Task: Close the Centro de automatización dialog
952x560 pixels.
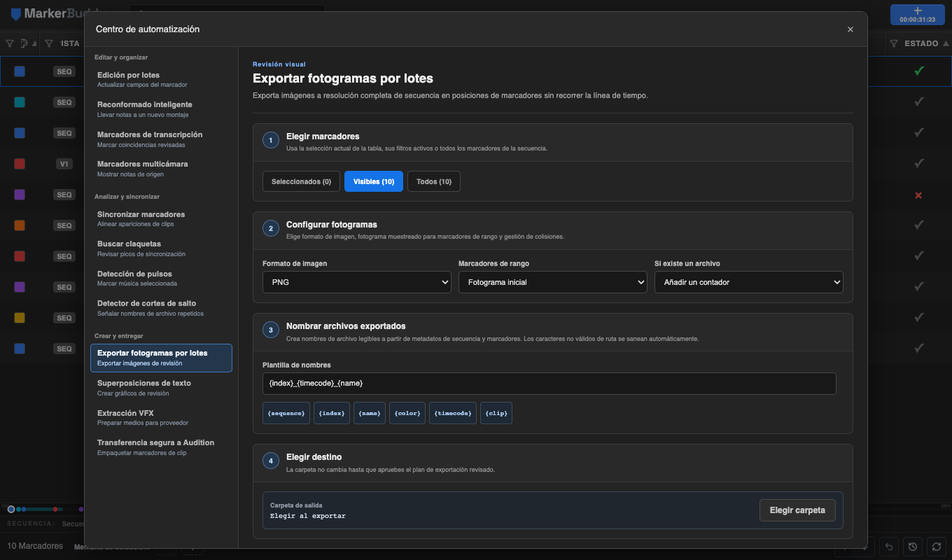Action: coord(850,29)
